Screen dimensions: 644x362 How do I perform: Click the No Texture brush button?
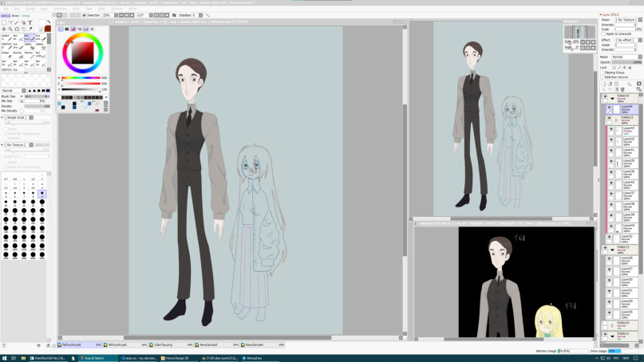tap(16, 145)
